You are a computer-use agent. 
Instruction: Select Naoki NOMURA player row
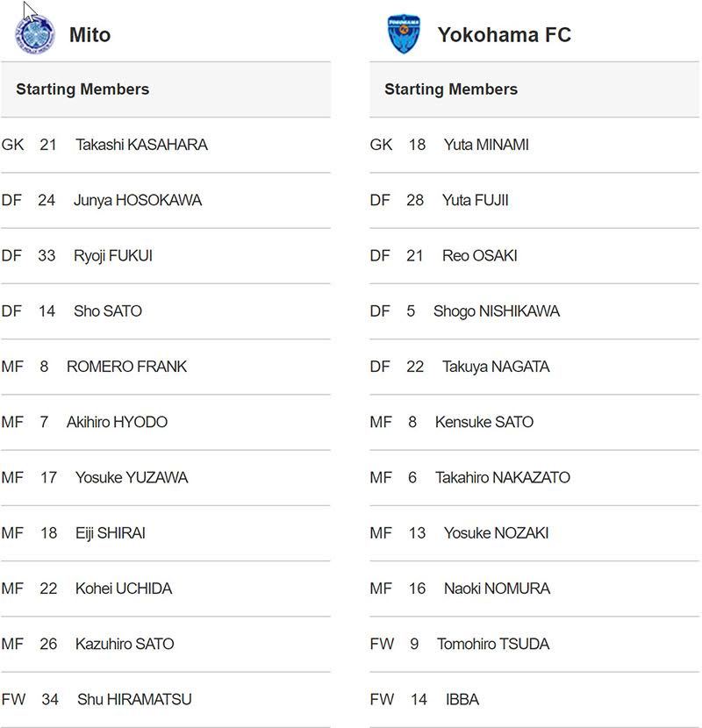point(497,589)
